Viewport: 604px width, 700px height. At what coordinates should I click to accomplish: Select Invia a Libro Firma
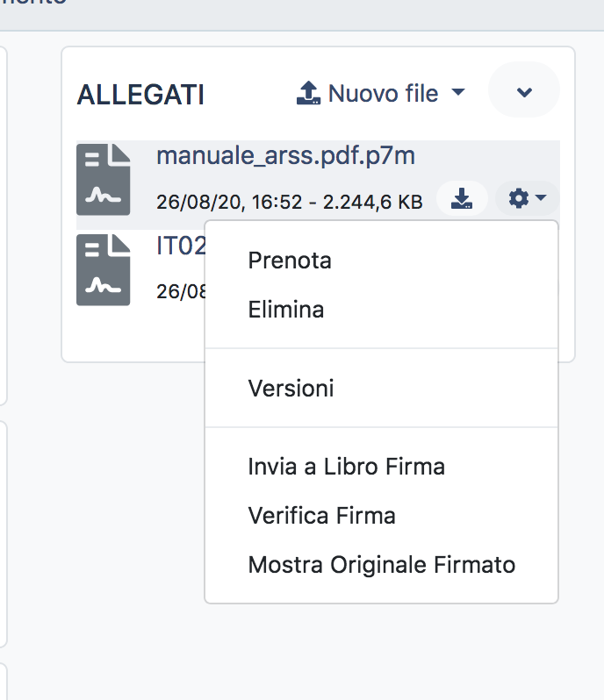coord(346,467)
